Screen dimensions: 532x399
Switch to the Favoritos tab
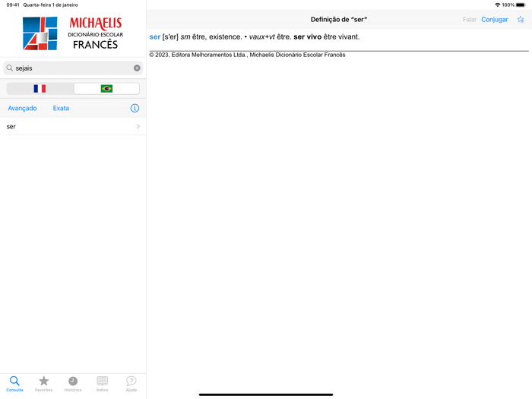pyautogui.click(x=44, y=384)
